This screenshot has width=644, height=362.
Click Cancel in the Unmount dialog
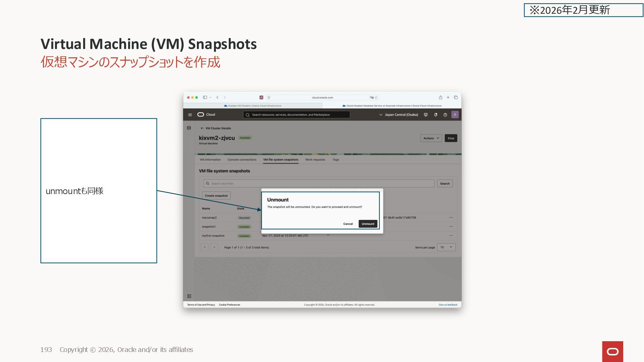click(x=348, y=224)
